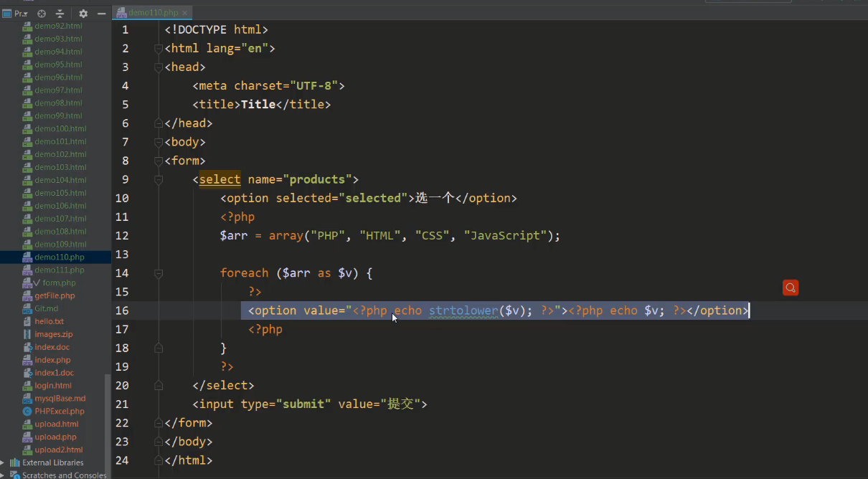868x479 pixels.
Task: Hide the Project tool window
Action: tap(101, 14)
